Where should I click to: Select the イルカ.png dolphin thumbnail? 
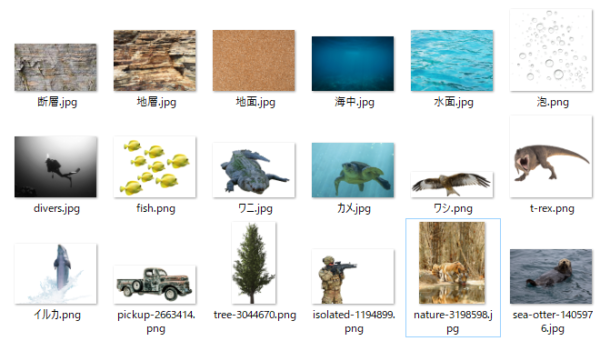[55, 274]
